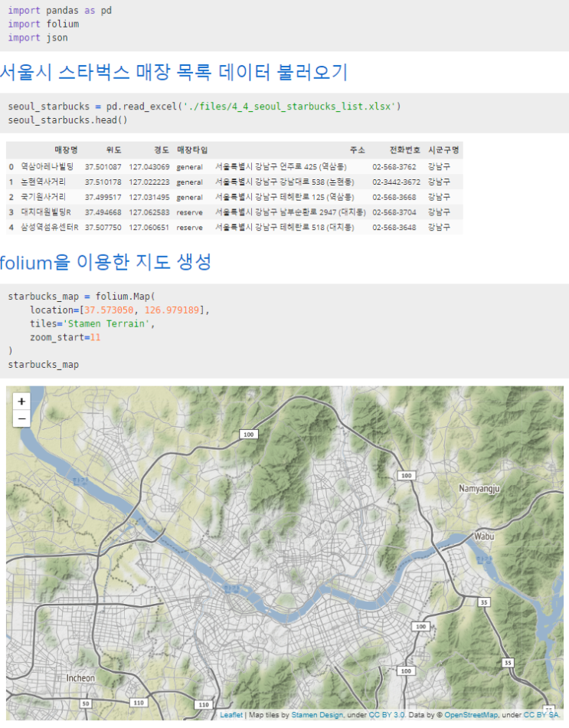Click longitude value 127.062583

pyautogui.click(x=149, y=212)
